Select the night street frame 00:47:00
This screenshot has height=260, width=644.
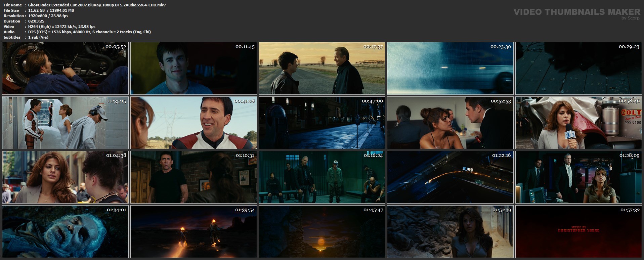coord(322,123)
